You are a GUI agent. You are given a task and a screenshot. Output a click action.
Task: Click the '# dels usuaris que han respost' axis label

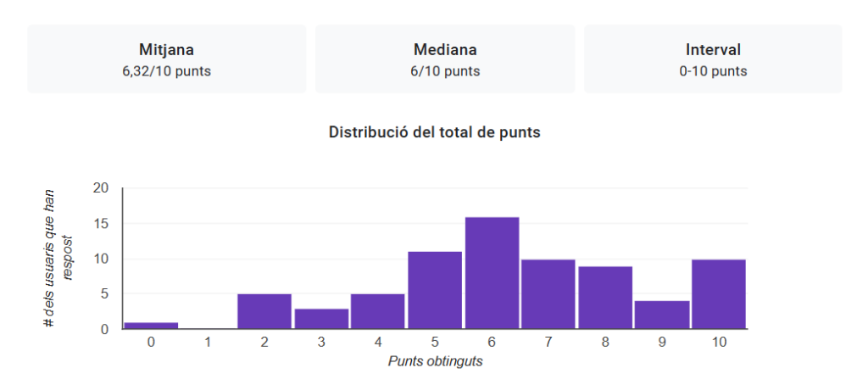pos(56,258)
